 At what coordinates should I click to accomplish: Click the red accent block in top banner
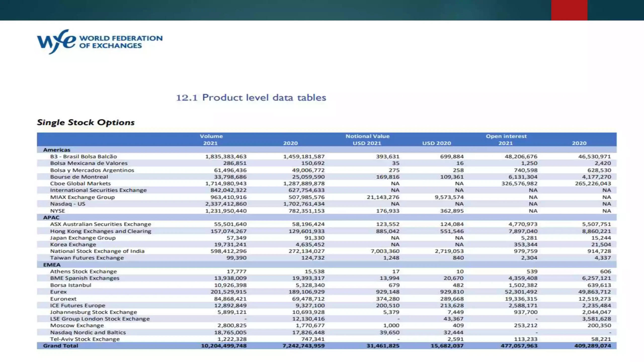point(569,10)
